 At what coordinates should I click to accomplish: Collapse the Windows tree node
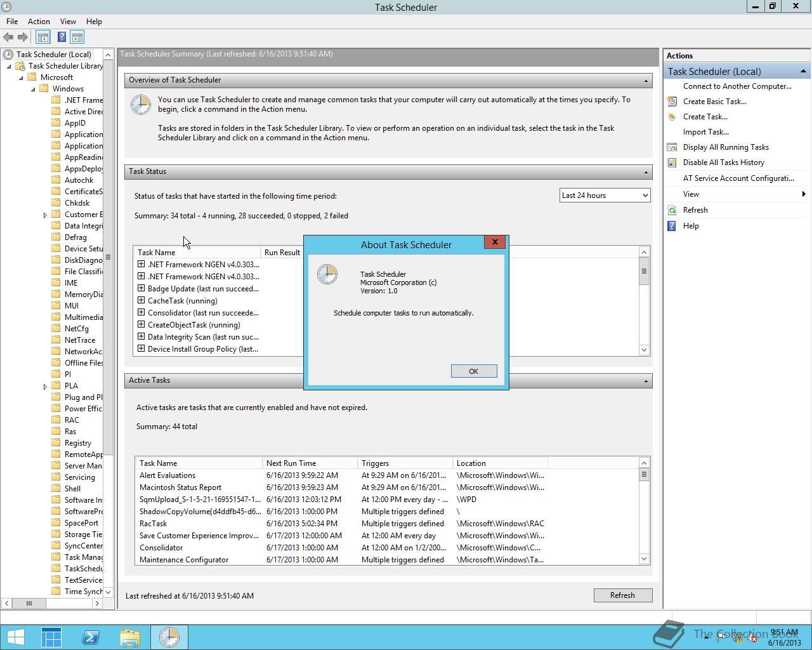(x=34, y=89)
